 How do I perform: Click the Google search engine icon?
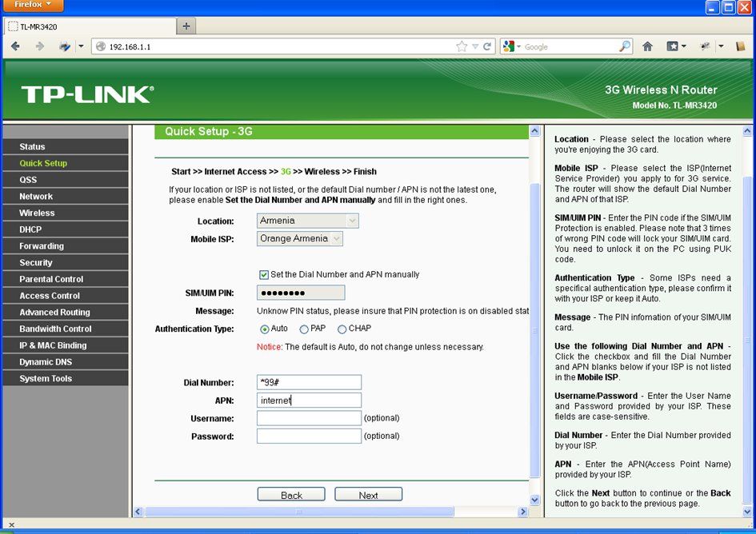coord(509,46)
